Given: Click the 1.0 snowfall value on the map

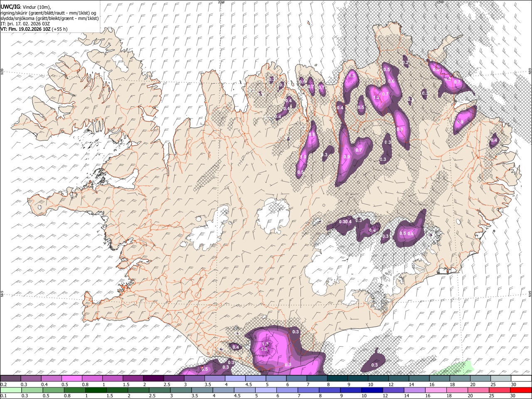Looking at the screenshot, I should [303, 157].
